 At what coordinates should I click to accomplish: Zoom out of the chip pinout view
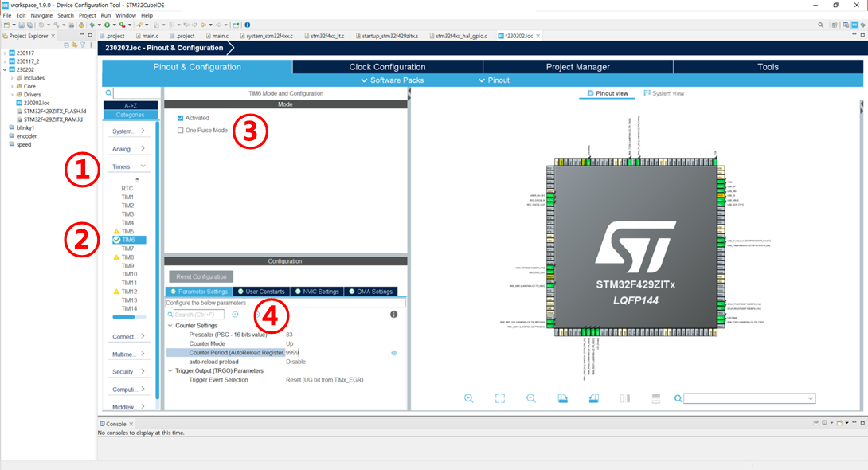531,398
